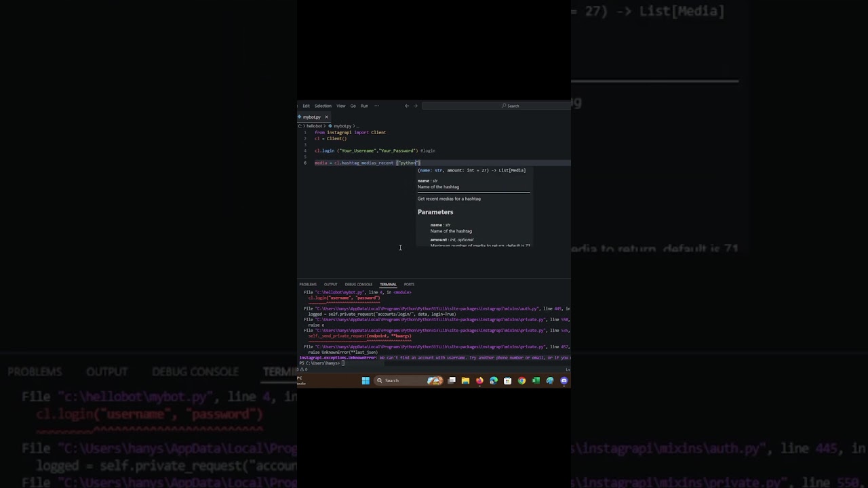Open the Go menu

point(353,106)
